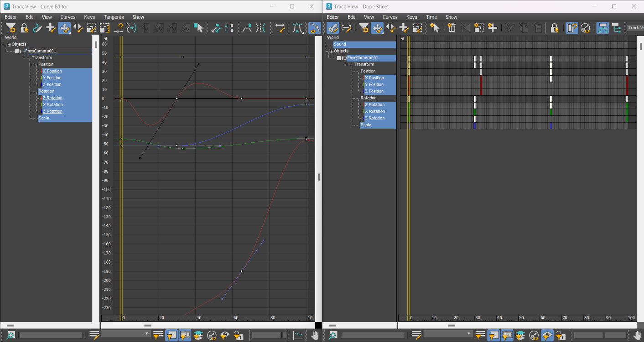Viewport: 644px width, 342px height.
Task: Select Y Position track in Curve Editor
Action: (x=67, y=78)
